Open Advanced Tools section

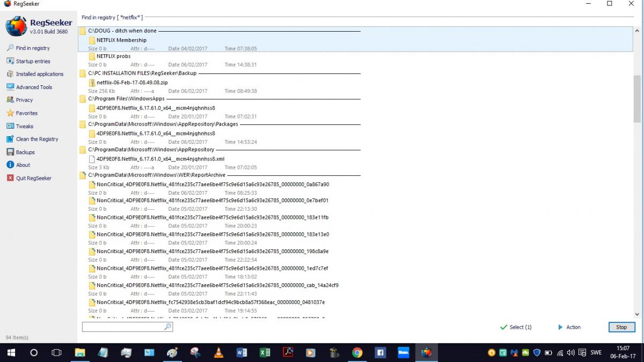[34, 87]
